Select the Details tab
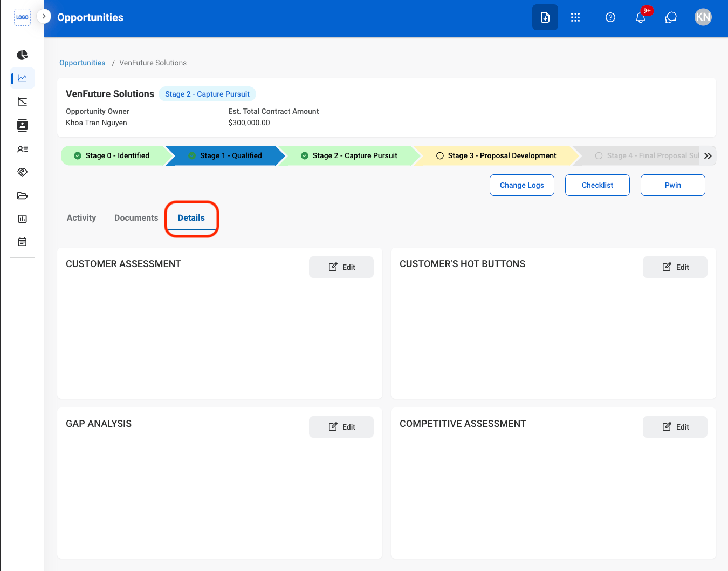The width and height of the screenshot is (728, 571). coord(191,218)
